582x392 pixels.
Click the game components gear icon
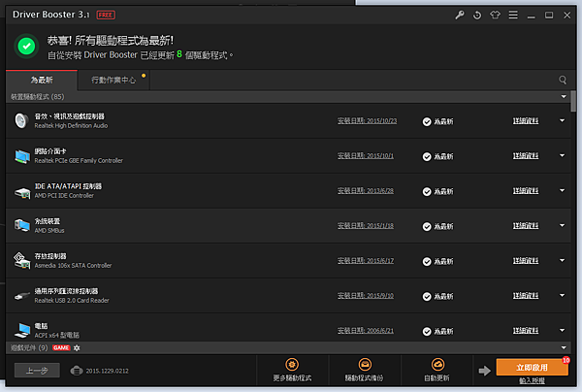click(x=77, y=347)
